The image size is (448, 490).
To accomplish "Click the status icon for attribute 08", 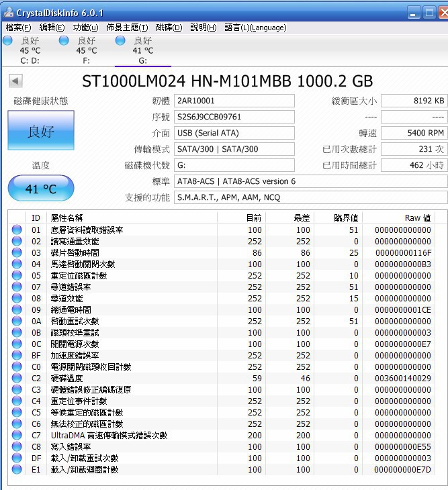I will tap(17, 298).
